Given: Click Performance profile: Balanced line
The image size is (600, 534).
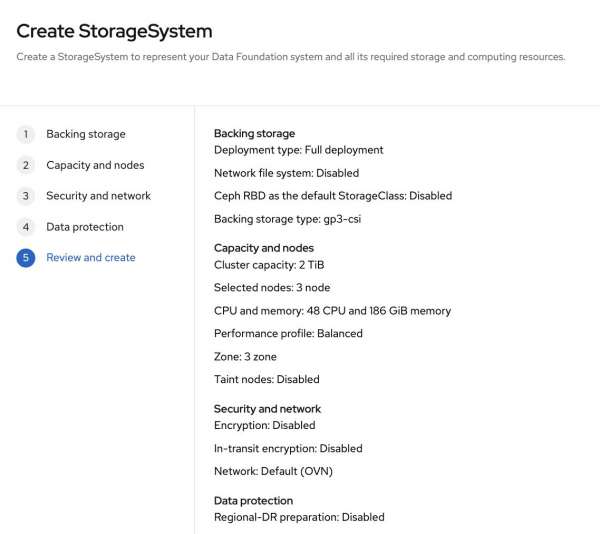Looking at the screenshot, I should click(288, 333).
